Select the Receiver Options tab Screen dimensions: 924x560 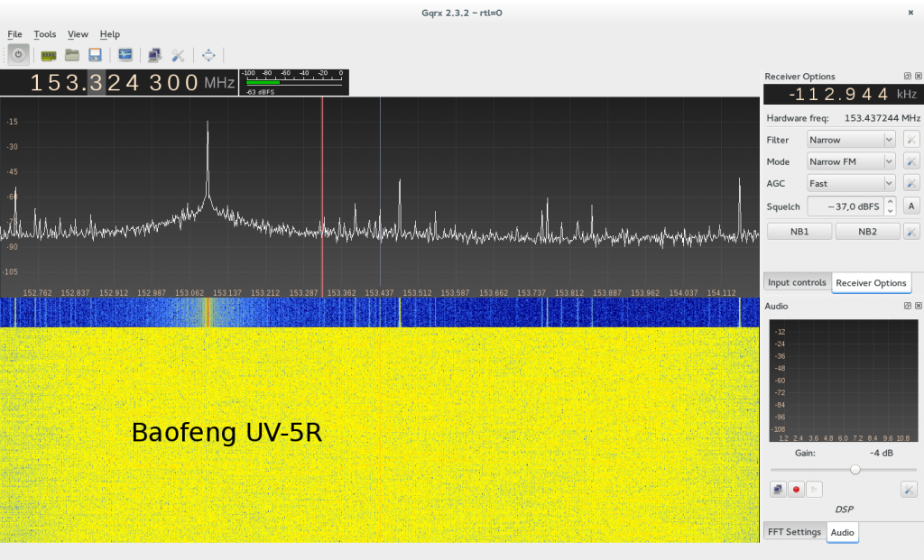point(871,282)
